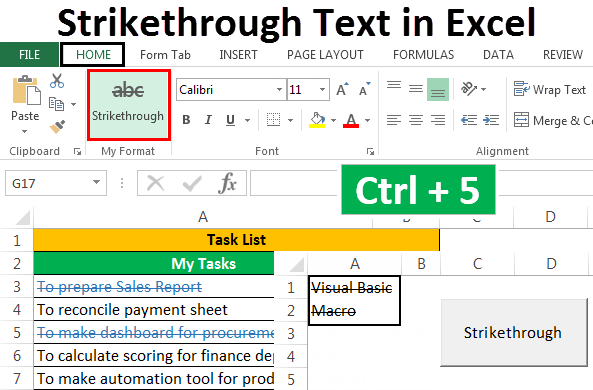Click cell 'To prepare Sales Report'

[x=154, y=287]
